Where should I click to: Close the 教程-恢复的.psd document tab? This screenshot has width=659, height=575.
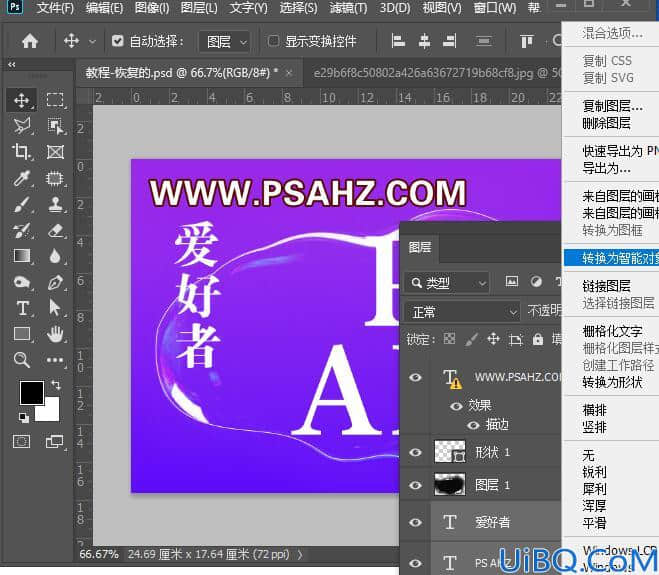[289, 73]
